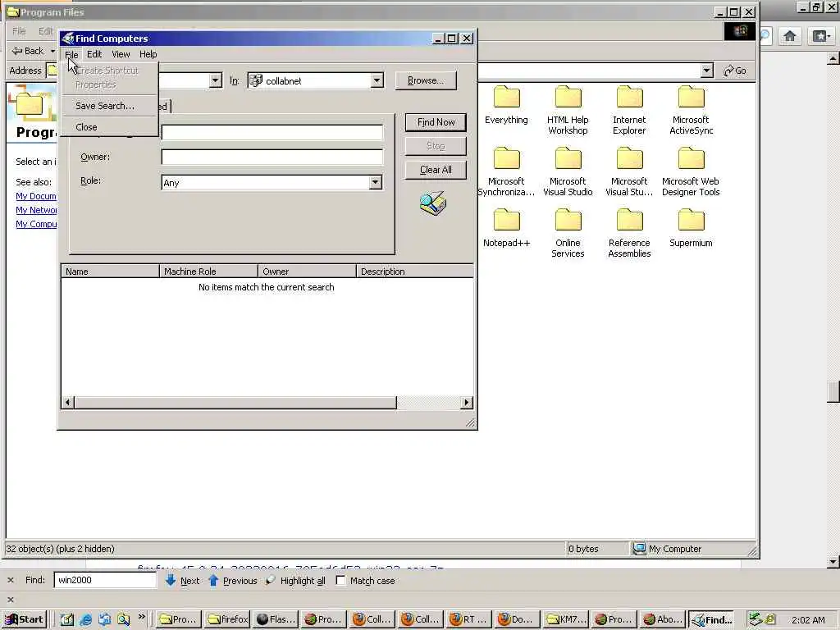The image size is (840, 630).
Task: Click the results scroll right arrow
Action: 467,402
